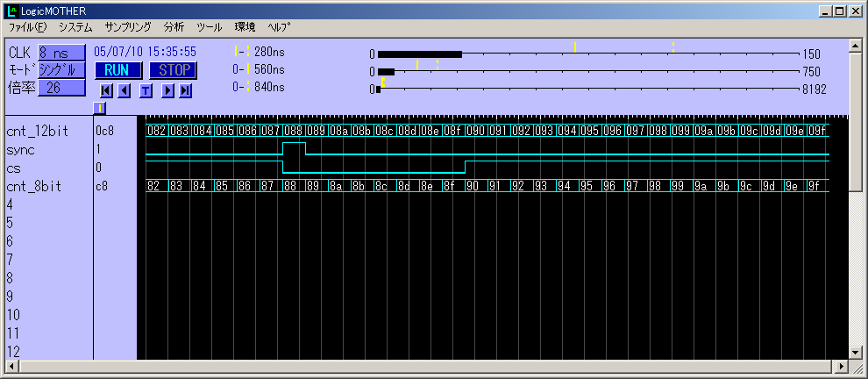The height and width of the screenshot is (379, 868).
Task: Click the horizontal scrollbar right arrow
Action: point(843,366)
